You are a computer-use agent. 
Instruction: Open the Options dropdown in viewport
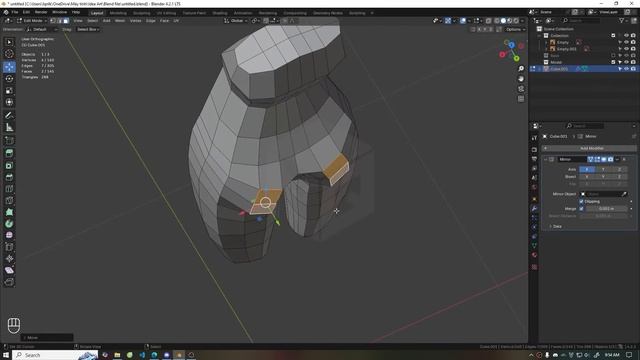tap(515, 29)
